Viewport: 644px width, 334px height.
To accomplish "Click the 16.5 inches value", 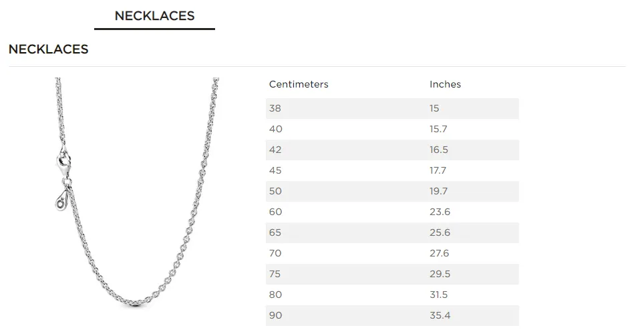I will click(438, 150).
